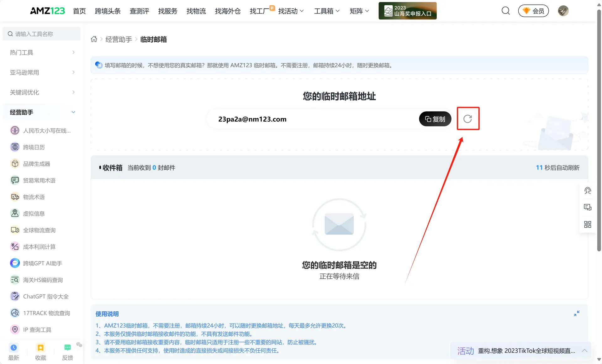This screenshot has height=364, width=602.
Task: Open the 反馈 feedback tab
Action: coord(67,352)
